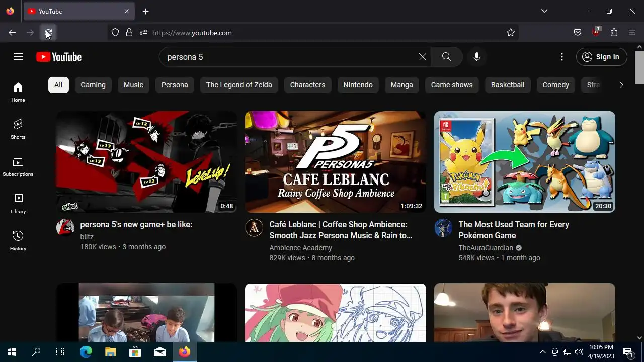The height and width of the screenshot is (362, 644).
Task: Open History in sidebar
Action: 18,241
